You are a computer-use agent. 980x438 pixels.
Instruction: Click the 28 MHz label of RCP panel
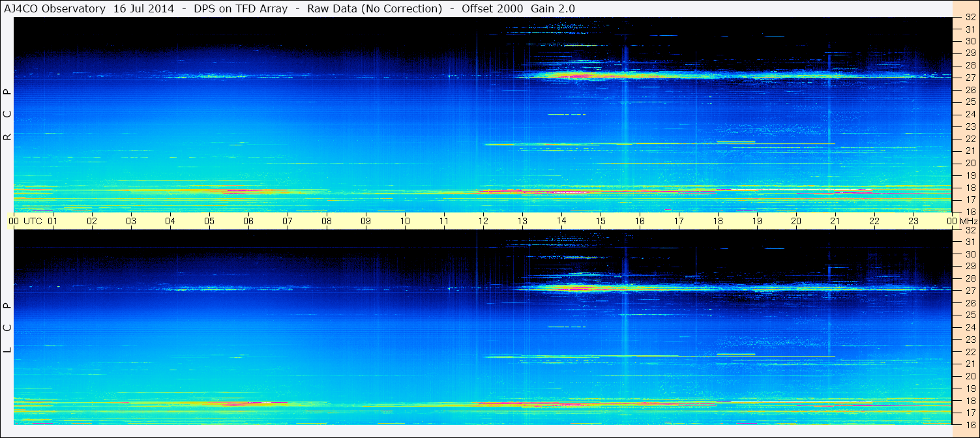[x=970, y=65]
